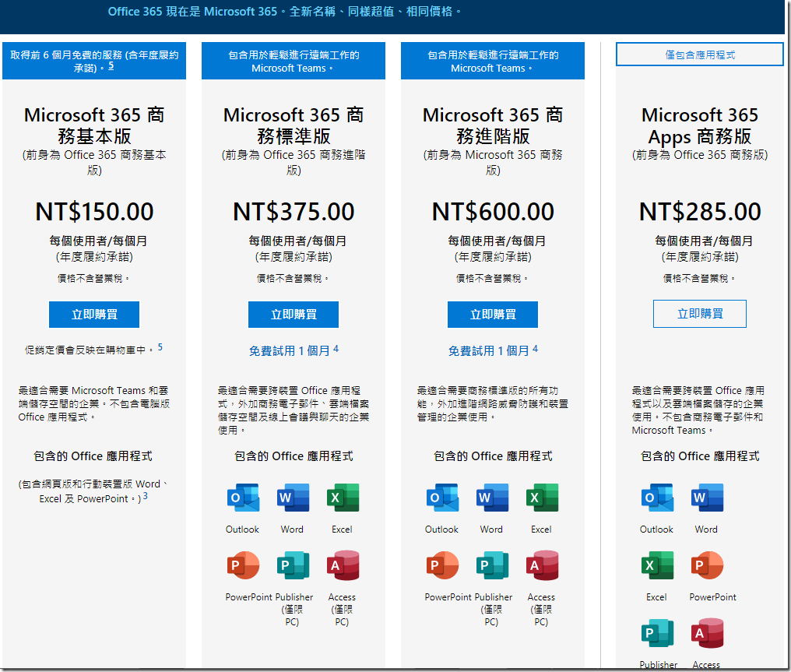
Task: Click the NT$600.00 price
Action: (x=493, y=211)
